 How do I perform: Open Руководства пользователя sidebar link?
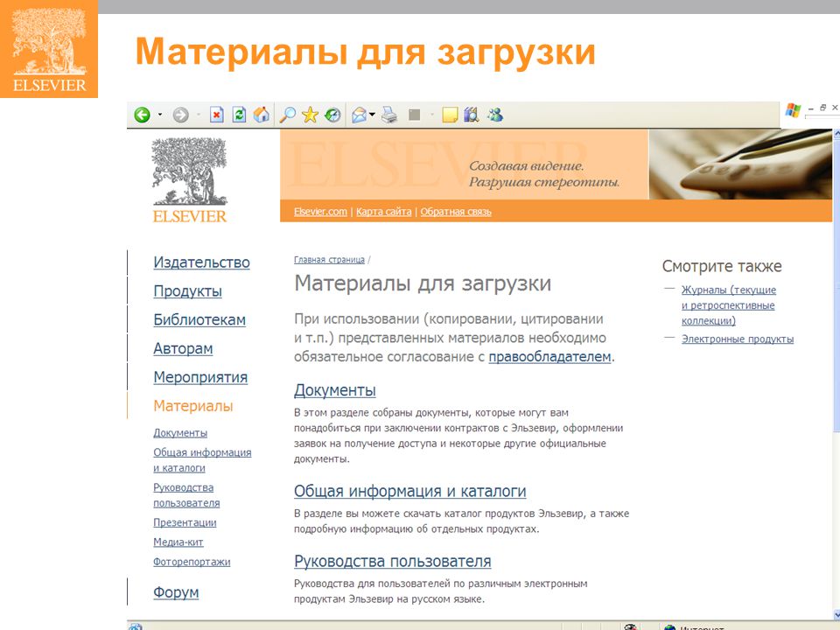tap(186, 495)
